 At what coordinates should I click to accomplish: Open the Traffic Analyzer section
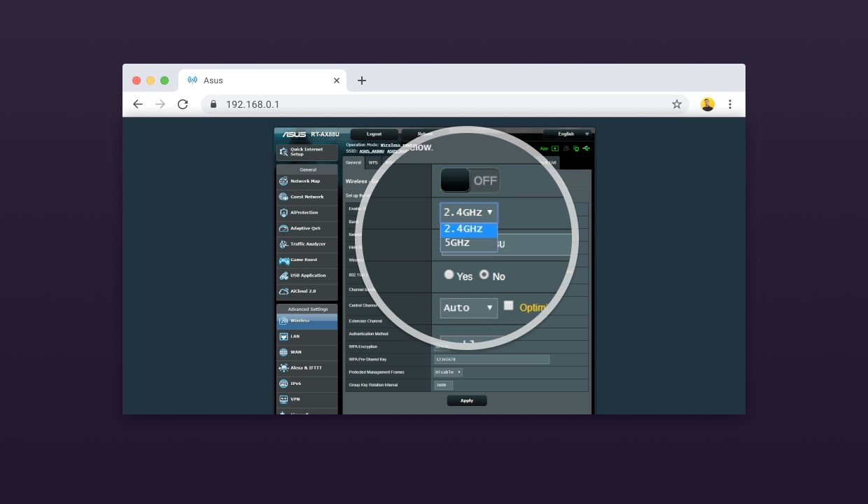click(x=307, y=244)
